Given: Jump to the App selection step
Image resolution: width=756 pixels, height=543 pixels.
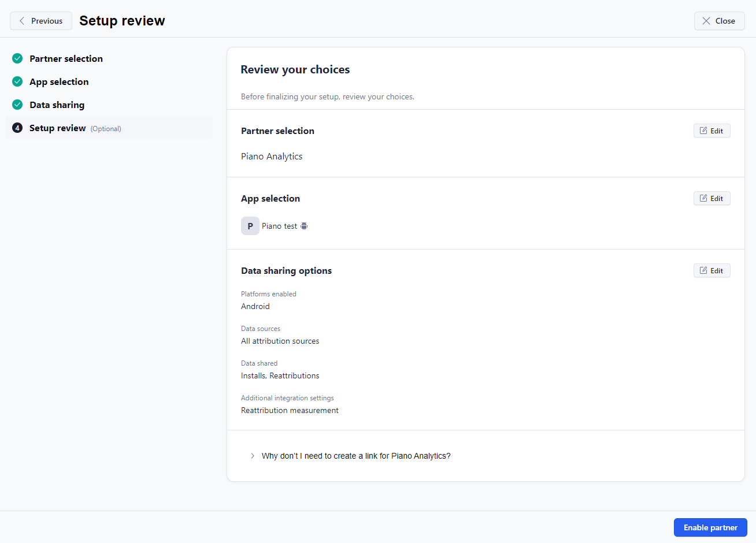Looking at the screenshot, I should (59, 81).
